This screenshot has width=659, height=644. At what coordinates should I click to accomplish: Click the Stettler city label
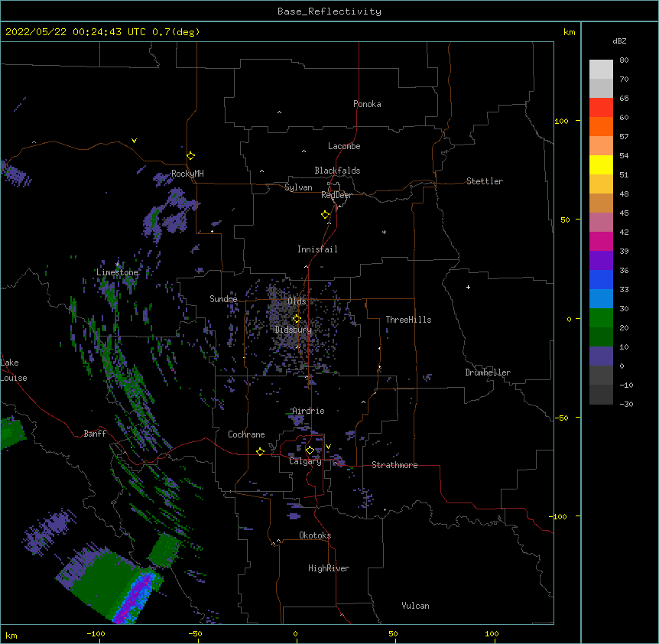pos(485,181)
